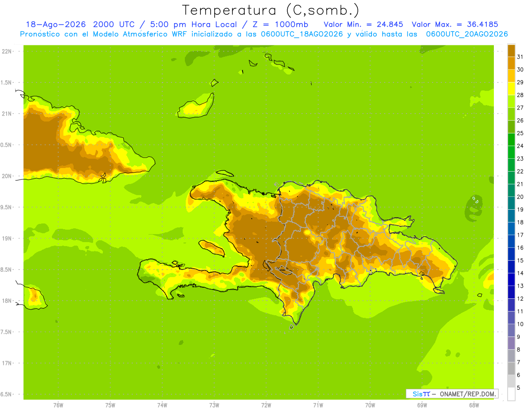Click the legend scale value "5"

click(x=519, y=388)
